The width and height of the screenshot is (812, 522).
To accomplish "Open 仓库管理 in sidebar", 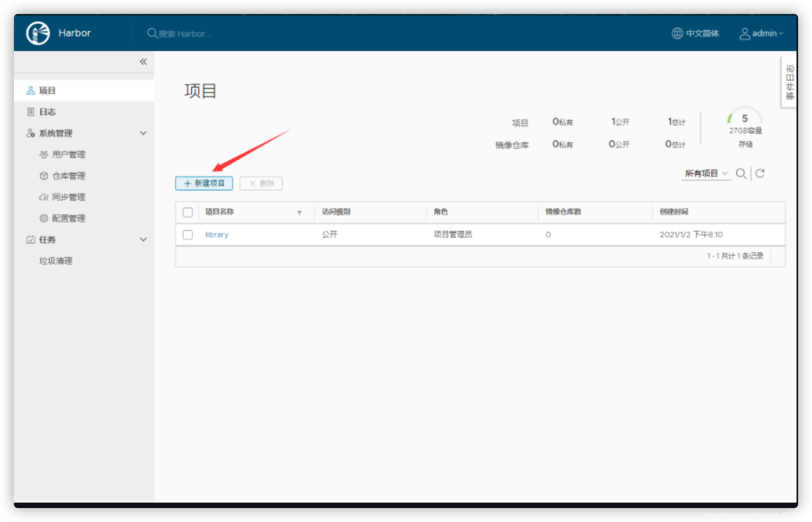I will 69,176.
